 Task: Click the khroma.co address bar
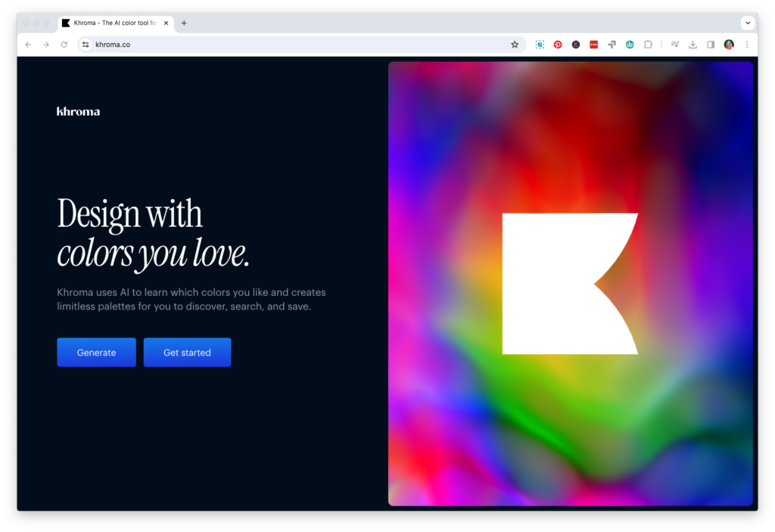(300, 45)
